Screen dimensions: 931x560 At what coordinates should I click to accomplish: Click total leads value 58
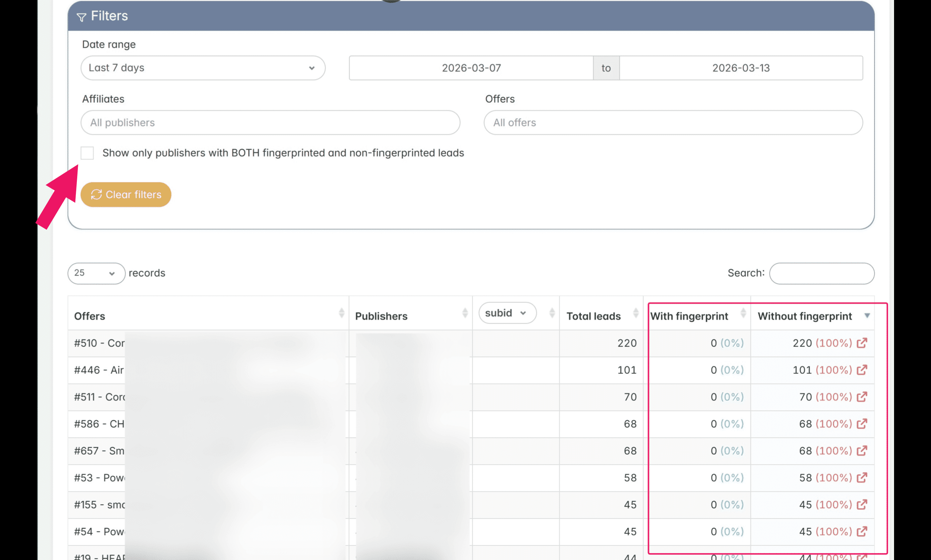[630, 478]
